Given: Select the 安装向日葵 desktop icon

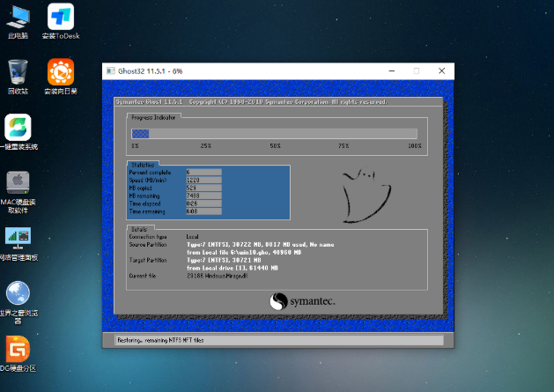Looking at the screenshot, I should click(x=61, y=76).
